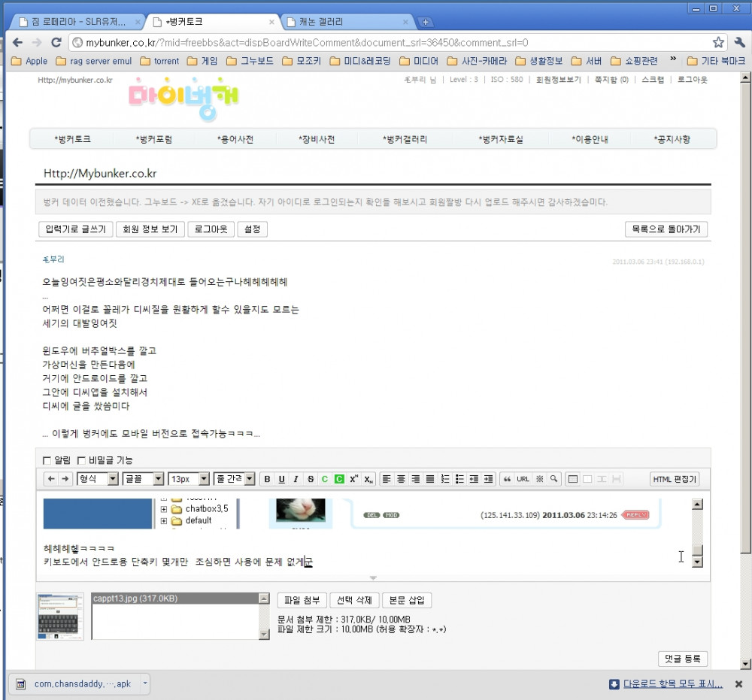
Task: Increase the paragraph indent
Action: (x=488, y=479)
